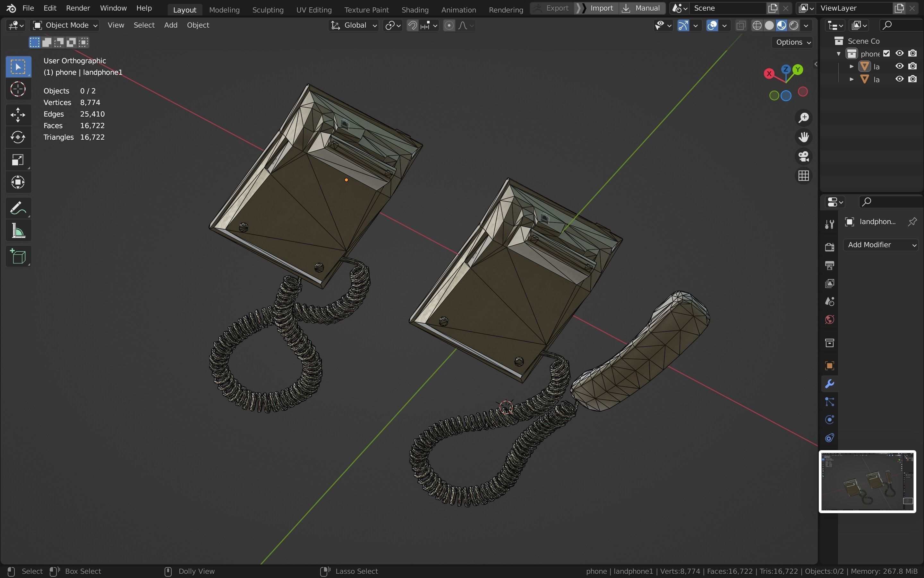Collapse the phone collection tree
This screenshot has height=578, width=924.
[x=838, y=54]
